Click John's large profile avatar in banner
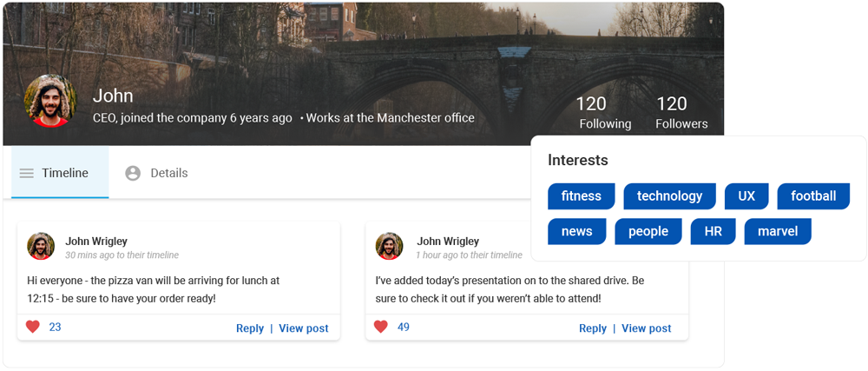The width and height of the screenshot is (868, 371). coord(50,101)
